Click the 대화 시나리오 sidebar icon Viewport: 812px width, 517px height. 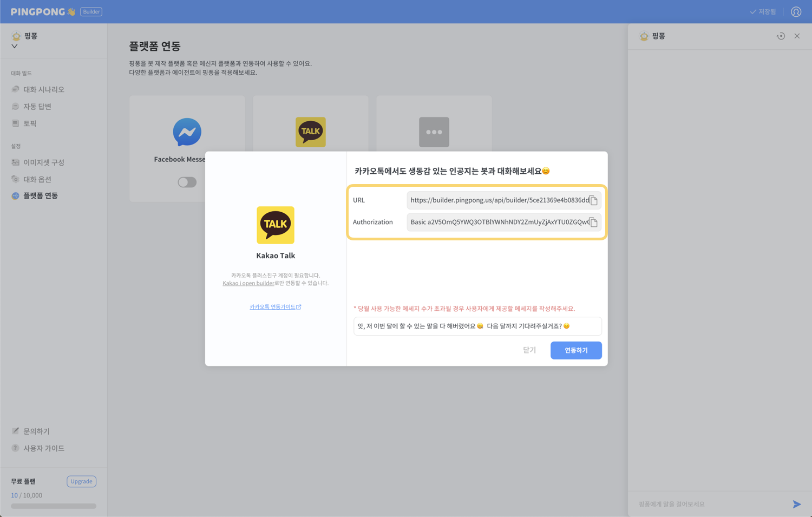pos(15,89)
